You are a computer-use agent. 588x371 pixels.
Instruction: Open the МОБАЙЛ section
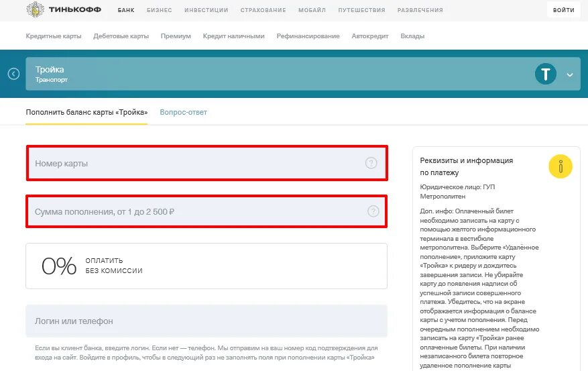pos(312,10)
